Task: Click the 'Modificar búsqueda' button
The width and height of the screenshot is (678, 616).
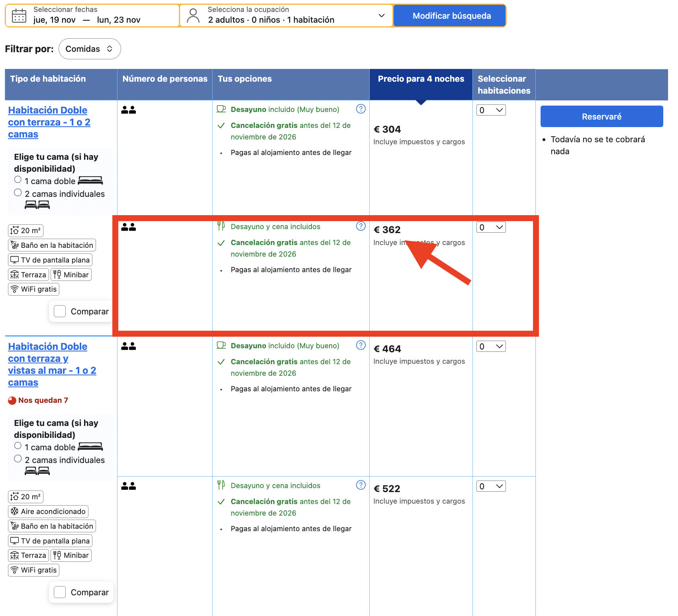Action: click(x=449, y=16)
